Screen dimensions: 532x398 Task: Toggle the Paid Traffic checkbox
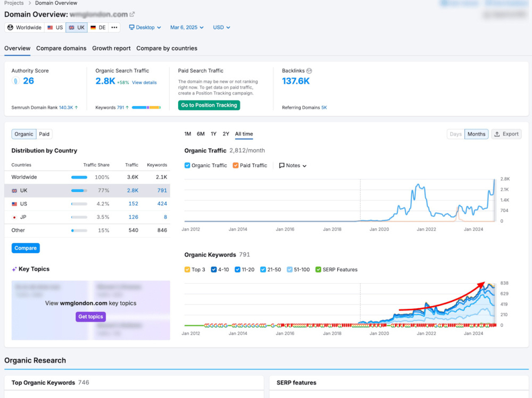pyautogui.click(x=236, y=165)
